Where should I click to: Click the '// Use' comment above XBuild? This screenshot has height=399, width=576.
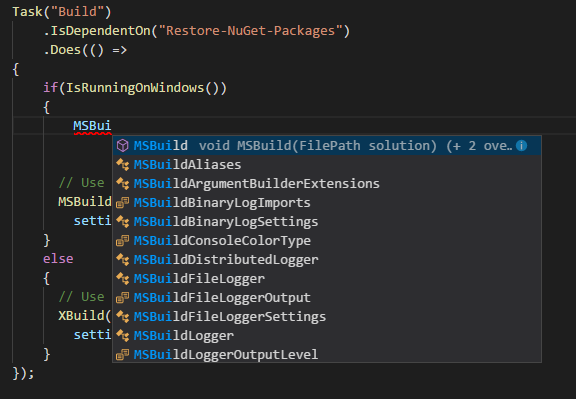pos(81,297)
